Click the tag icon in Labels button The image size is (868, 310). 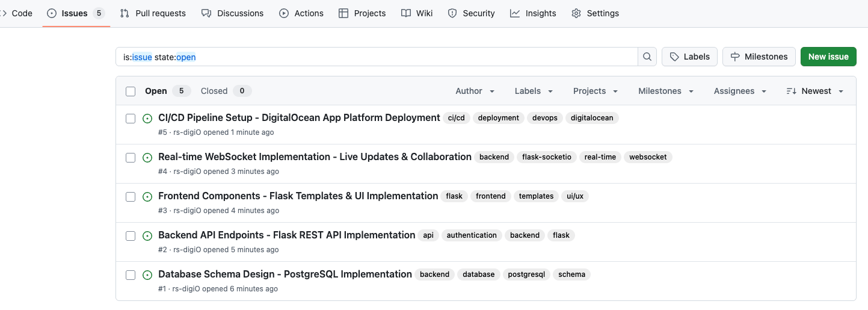[x=674, y=57]
